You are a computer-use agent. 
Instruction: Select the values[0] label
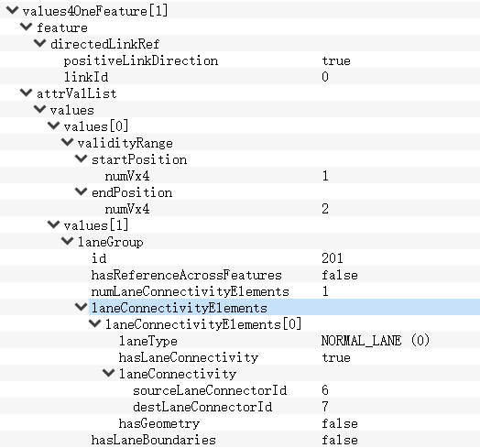click(x=96, y=126)
